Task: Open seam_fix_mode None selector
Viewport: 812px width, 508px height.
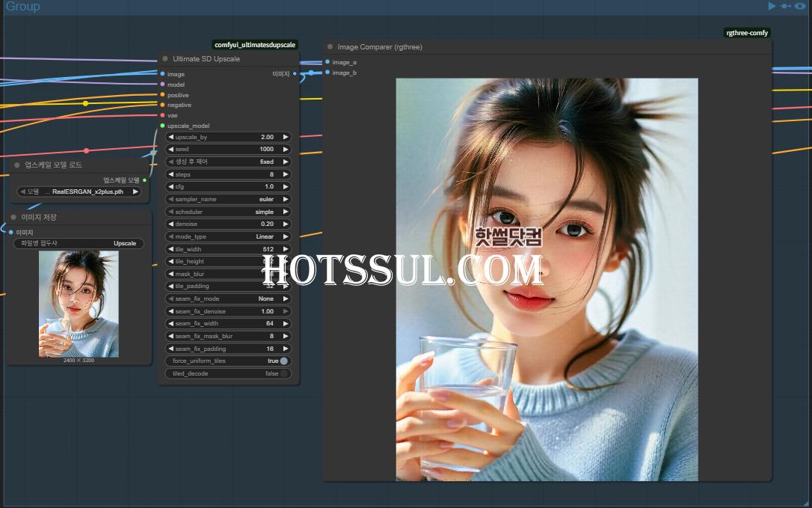Action: tap(228, 299)
